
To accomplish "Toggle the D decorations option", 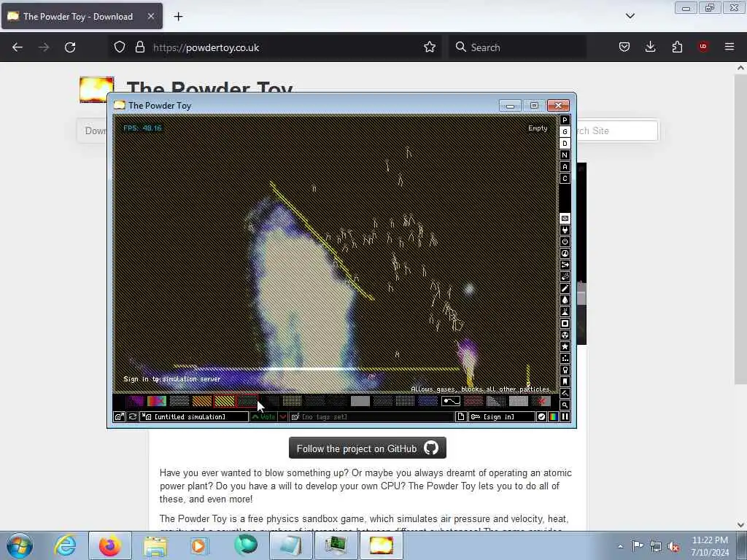I will [565, 144].
